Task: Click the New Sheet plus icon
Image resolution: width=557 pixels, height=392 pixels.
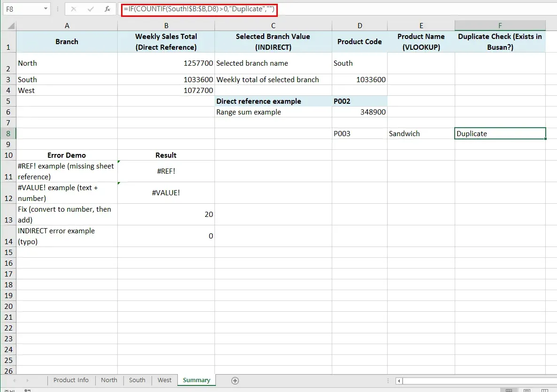Action: point(236,380)
